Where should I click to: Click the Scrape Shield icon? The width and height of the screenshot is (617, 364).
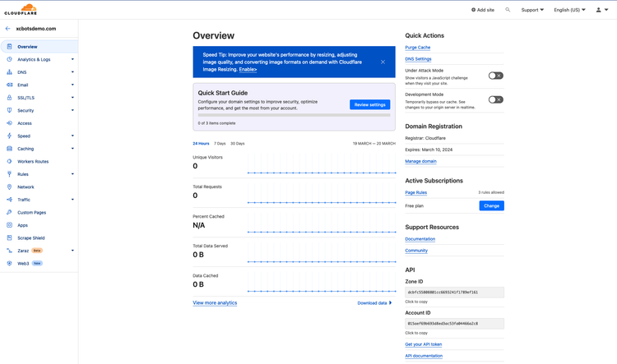[x=9, y=237]
